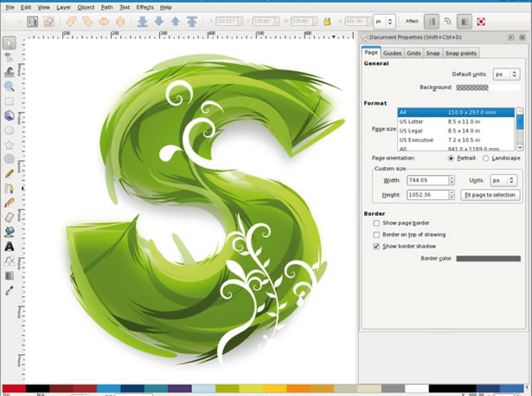
Task: Select the Color dropper tool
Action: click(9, 291)
